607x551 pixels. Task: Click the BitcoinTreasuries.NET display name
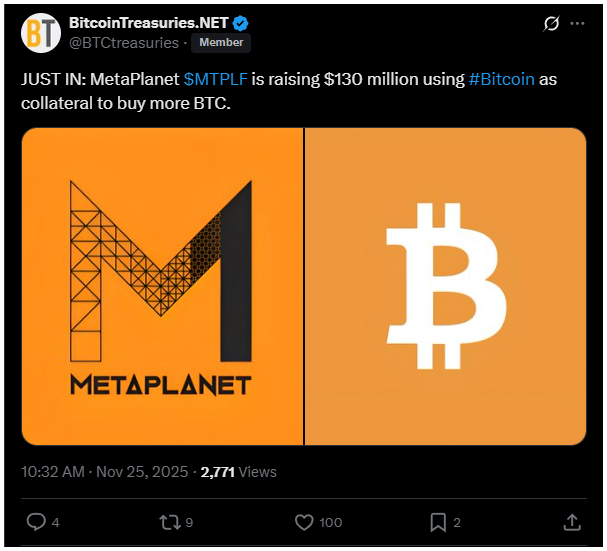pyautogui.click(x=149, y=23)
